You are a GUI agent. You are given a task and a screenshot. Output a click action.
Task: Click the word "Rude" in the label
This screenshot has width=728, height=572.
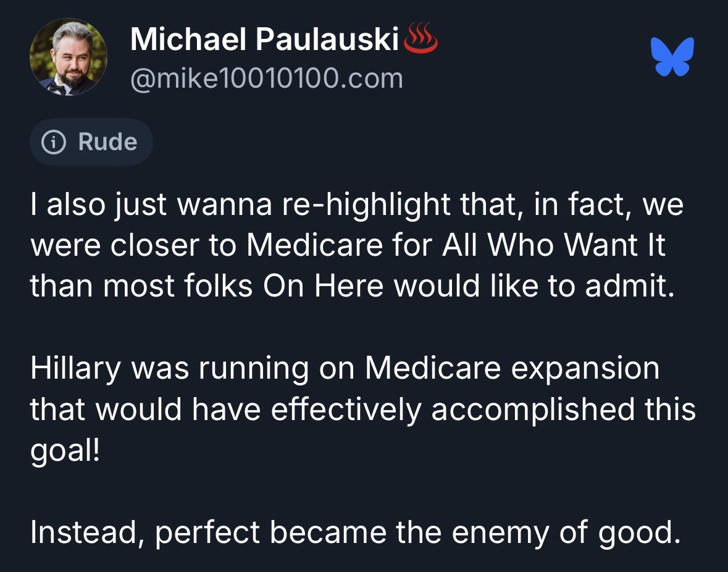pyautogui.click(x=107, y=143)
